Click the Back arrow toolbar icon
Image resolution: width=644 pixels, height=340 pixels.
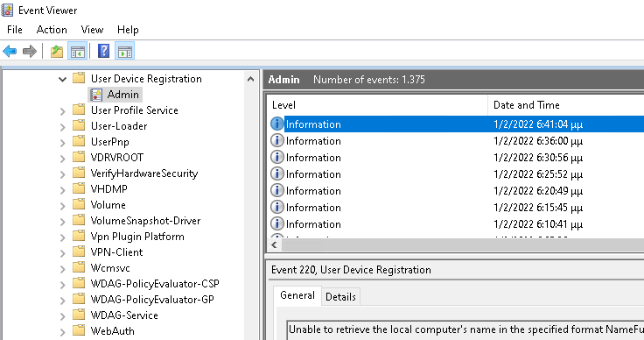coord(10,52)
